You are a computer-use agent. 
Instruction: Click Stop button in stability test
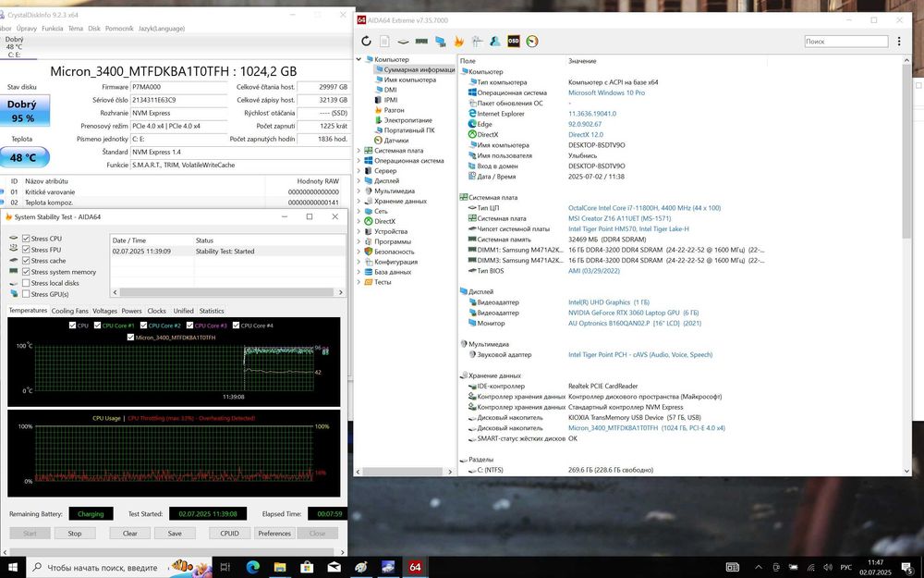(75, 534)
